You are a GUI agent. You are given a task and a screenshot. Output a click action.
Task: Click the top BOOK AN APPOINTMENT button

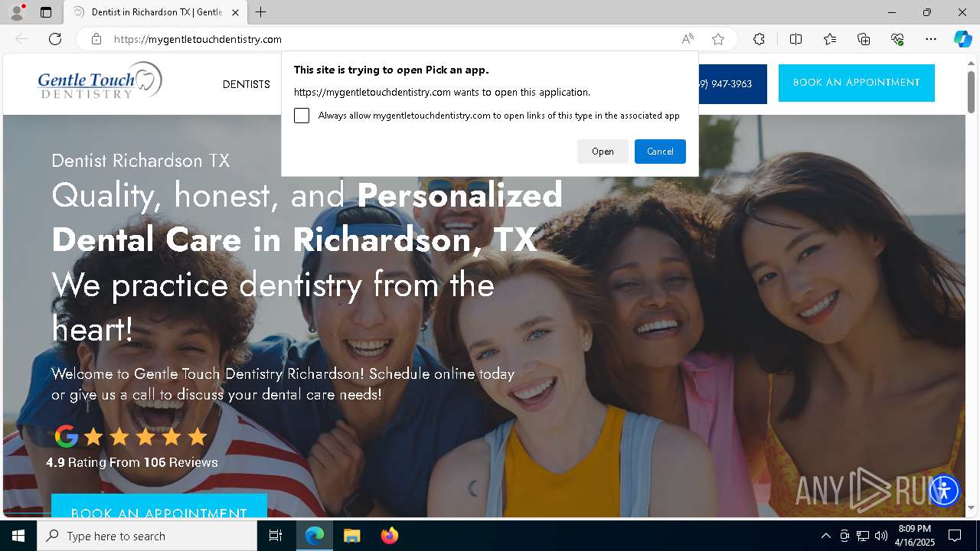857,83
